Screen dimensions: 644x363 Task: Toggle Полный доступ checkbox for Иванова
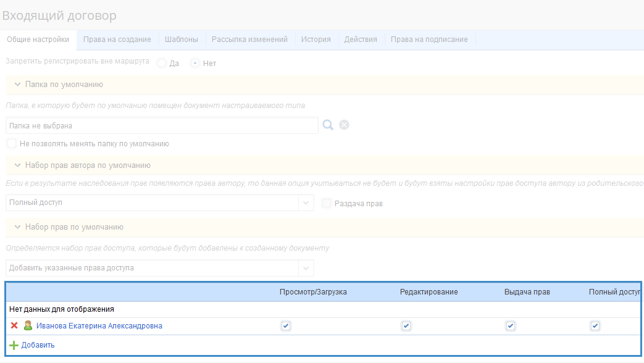(595, 326)
